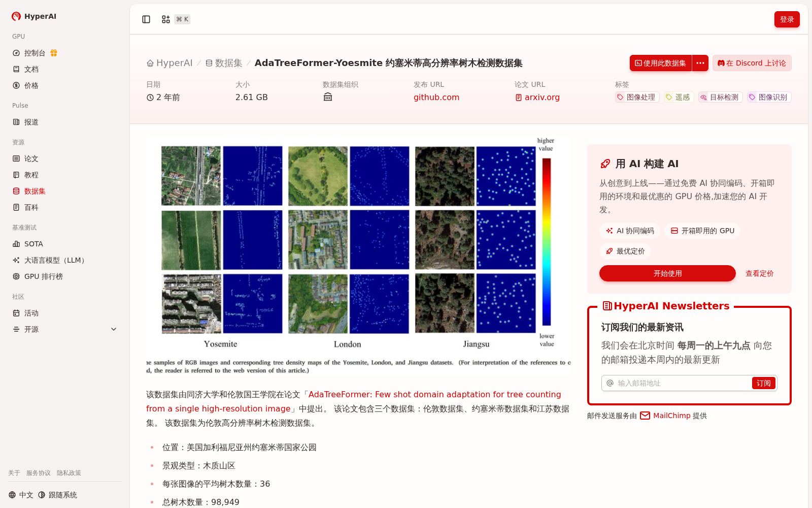Select the 目标检测 tag
Screen dimensions: 812x508
tap(720, 97)
